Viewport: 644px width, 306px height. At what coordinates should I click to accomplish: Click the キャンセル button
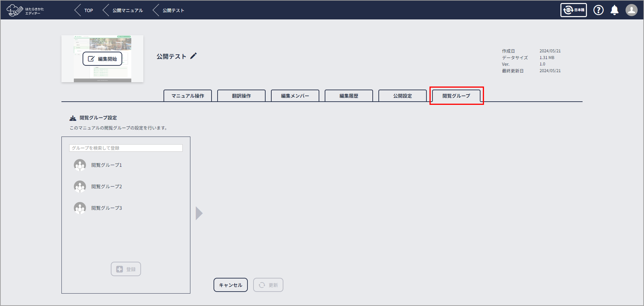tap(230, 285)
